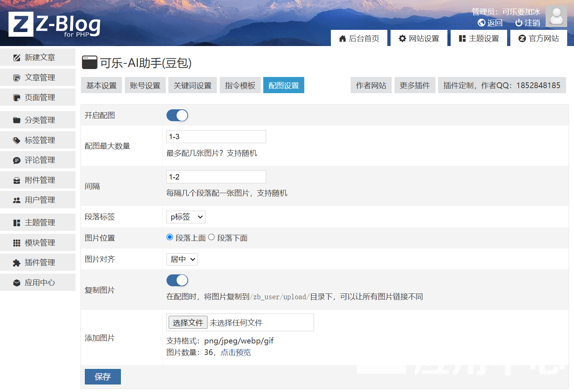Open 附件管理 in the sidebar
Screen dimensions: 574x392
(38, 180)
